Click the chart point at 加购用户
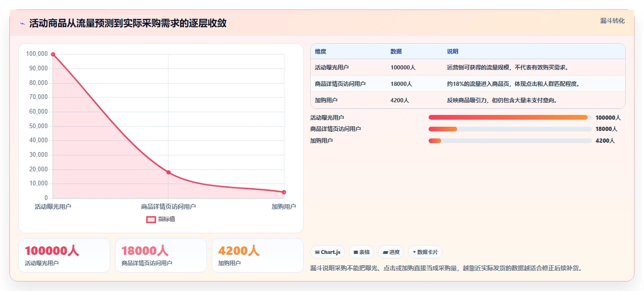This screenshot has height=291, width=644. [284, 192]
